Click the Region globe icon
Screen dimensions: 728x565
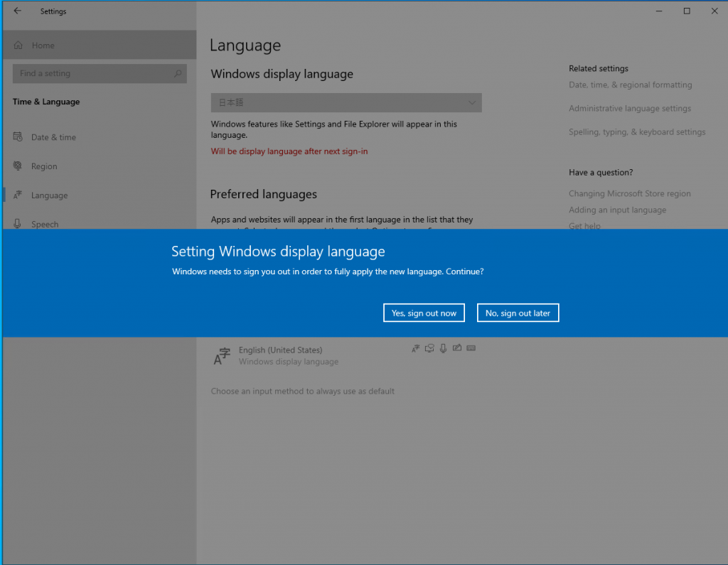17,166
